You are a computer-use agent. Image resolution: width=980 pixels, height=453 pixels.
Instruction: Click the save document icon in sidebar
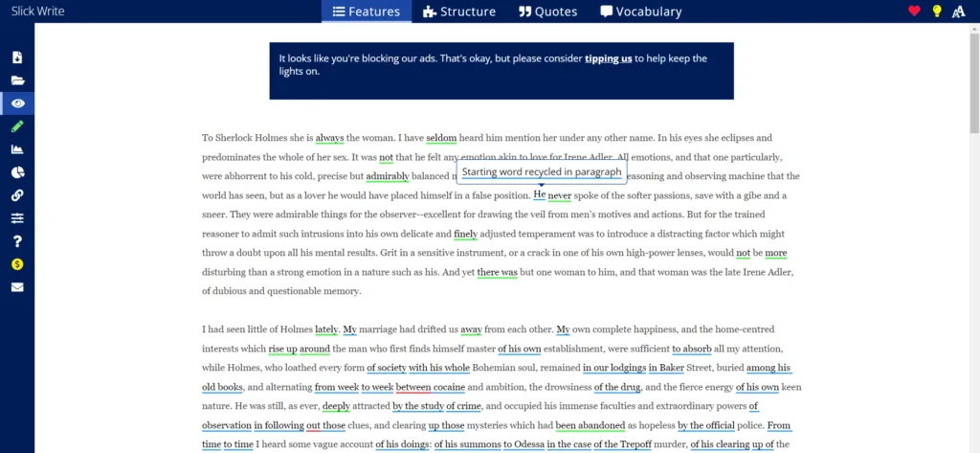[x=17, y=57]
